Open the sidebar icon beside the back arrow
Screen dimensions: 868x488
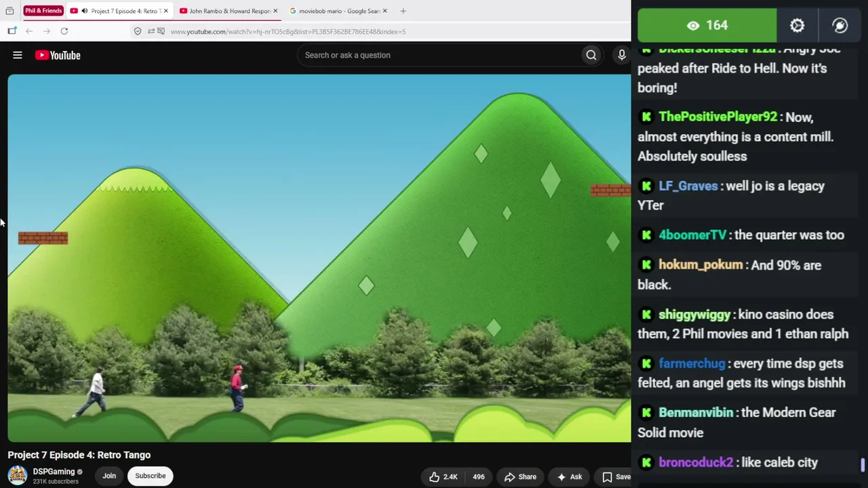tap(12, 31)
